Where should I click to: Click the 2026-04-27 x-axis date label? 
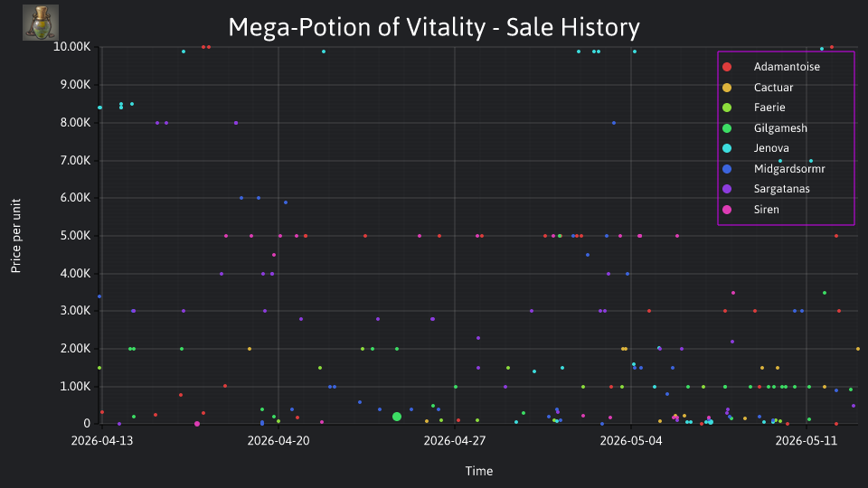point(455,441)
